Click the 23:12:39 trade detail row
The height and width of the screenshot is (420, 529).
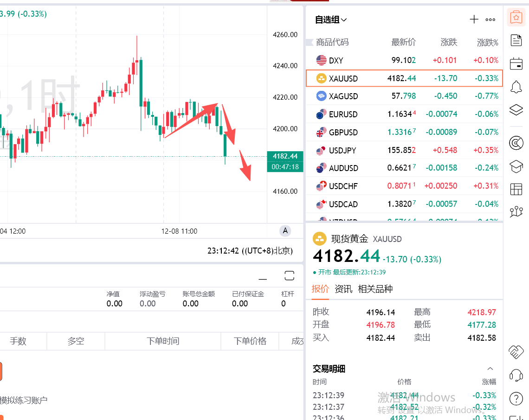coord(404,395)
